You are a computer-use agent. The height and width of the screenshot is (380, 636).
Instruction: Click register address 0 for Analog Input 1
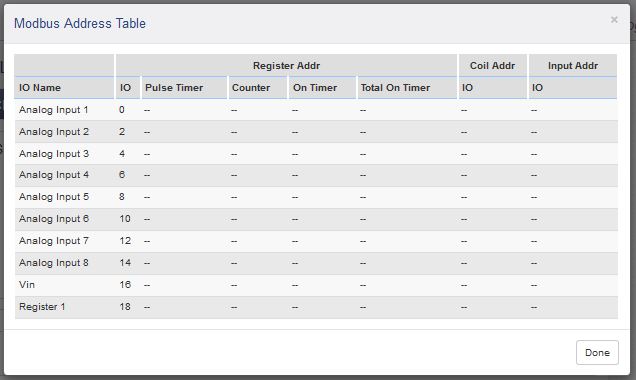[x=122, y=110]
